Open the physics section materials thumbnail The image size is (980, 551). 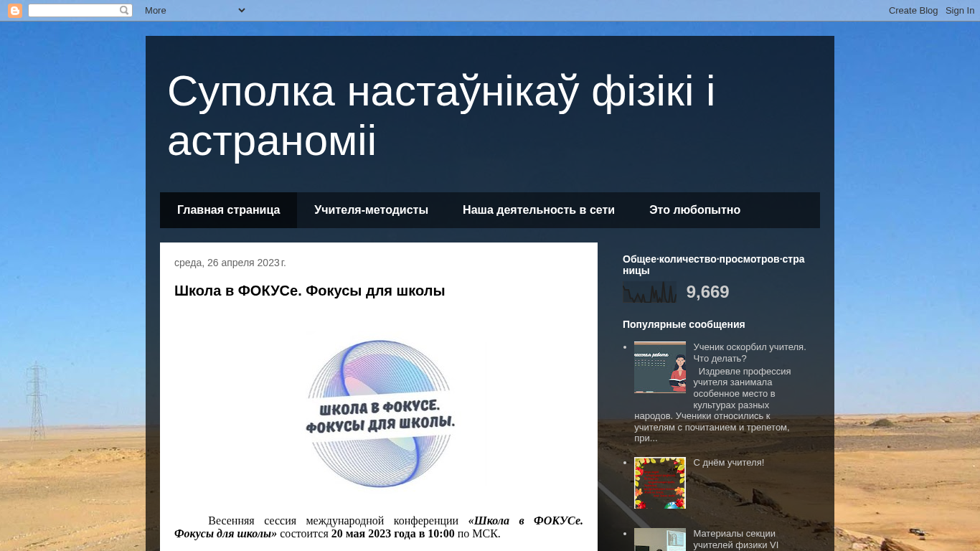click(659, 540)
